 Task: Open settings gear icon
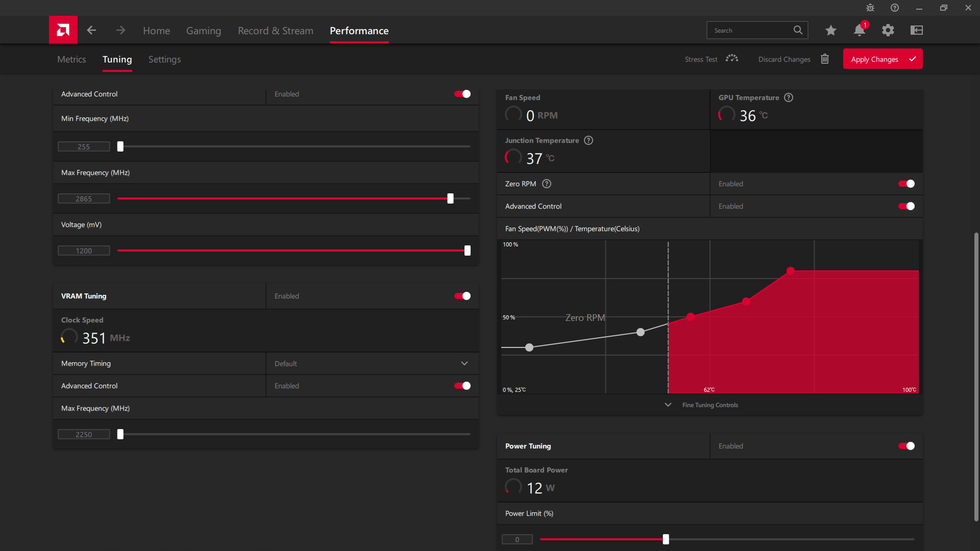click(x=888, y=30)
